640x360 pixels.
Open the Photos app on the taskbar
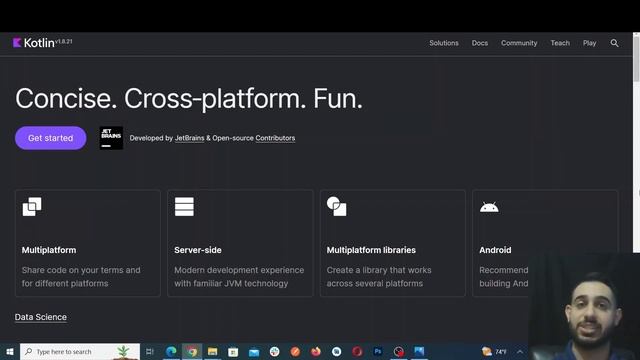point(419,351)
